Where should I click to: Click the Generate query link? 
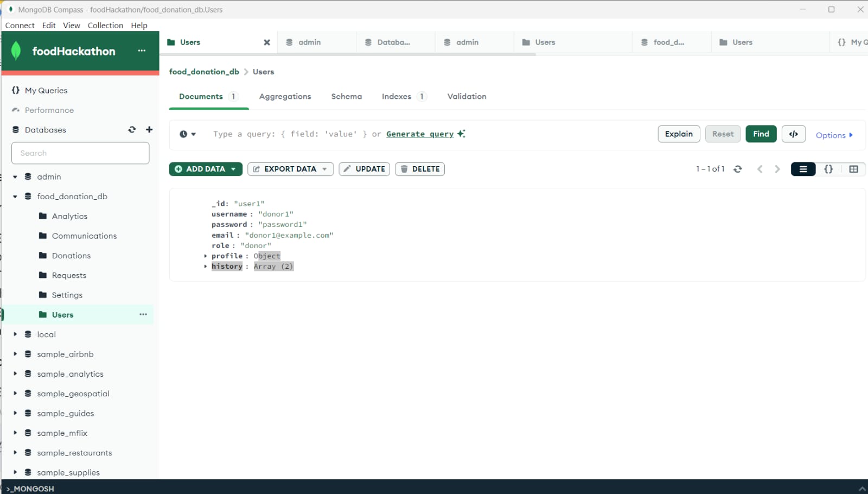420,134
